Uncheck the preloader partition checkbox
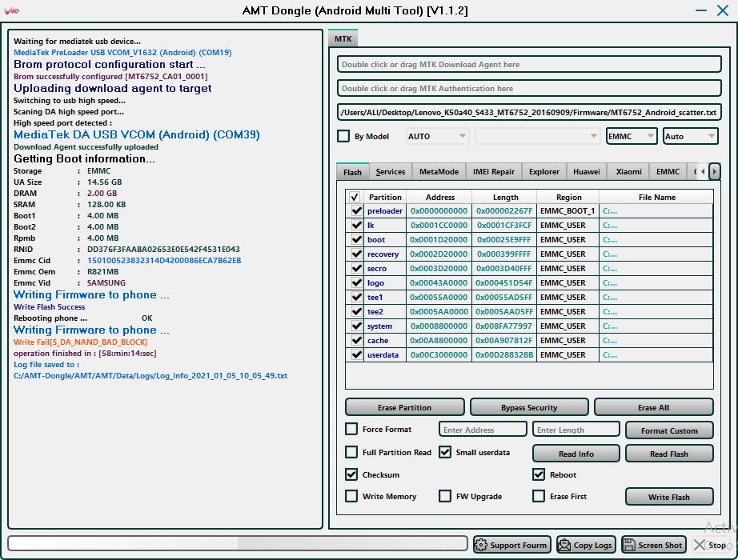 click(x=356, y=211)
